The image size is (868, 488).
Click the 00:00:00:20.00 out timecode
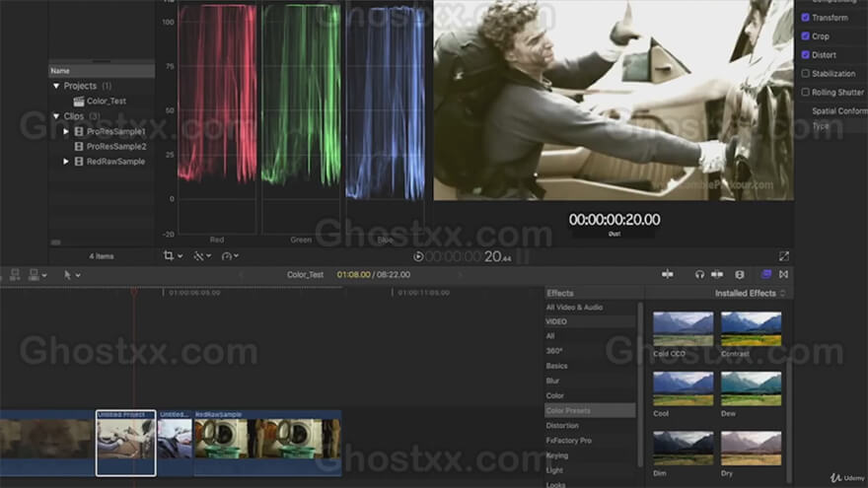coord(614,220)
